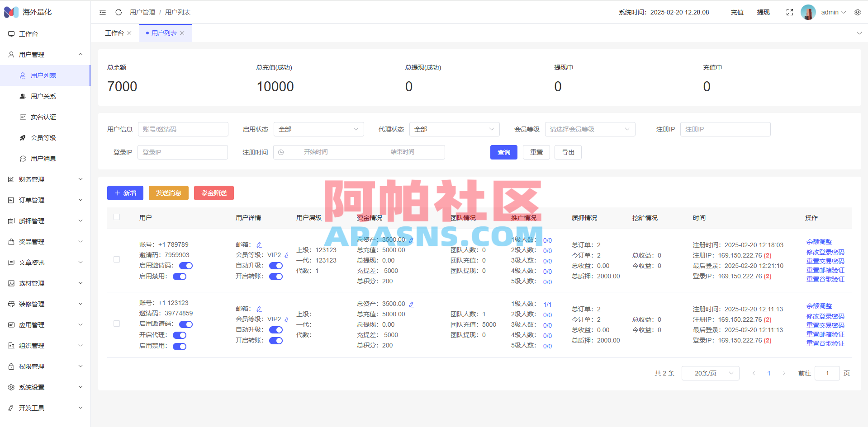Screen dimensions: 868x427
Task: Open the 启用状态 dropdown
Action: tap(319, 129)
